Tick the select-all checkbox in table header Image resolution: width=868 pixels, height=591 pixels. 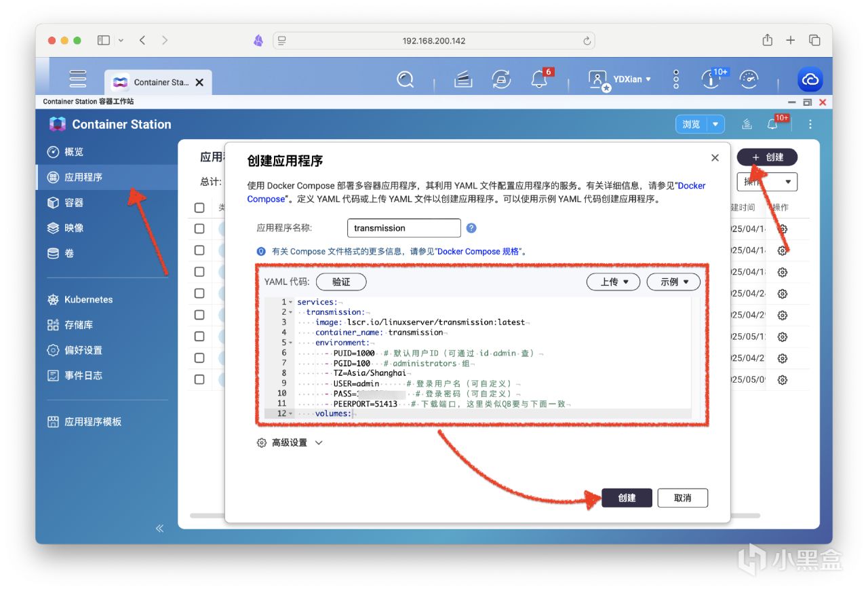coord(199,208)
